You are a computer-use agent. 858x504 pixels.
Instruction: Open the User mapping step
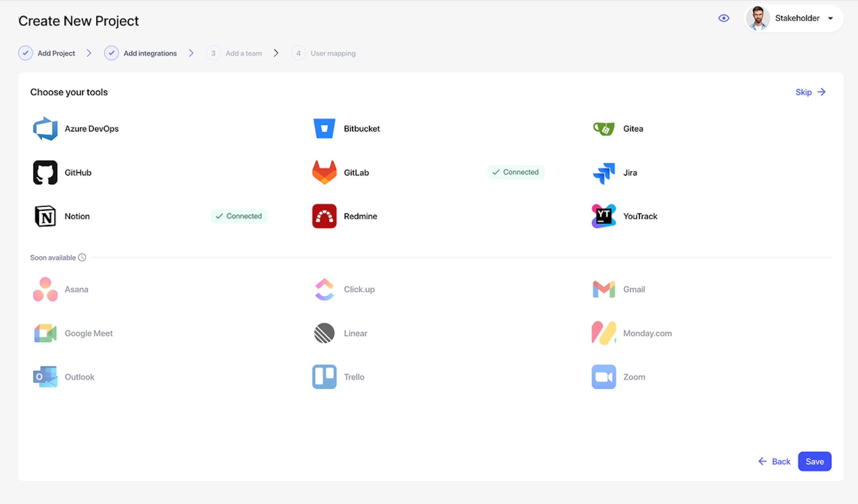pyautogui.click(x=333, y=53)
